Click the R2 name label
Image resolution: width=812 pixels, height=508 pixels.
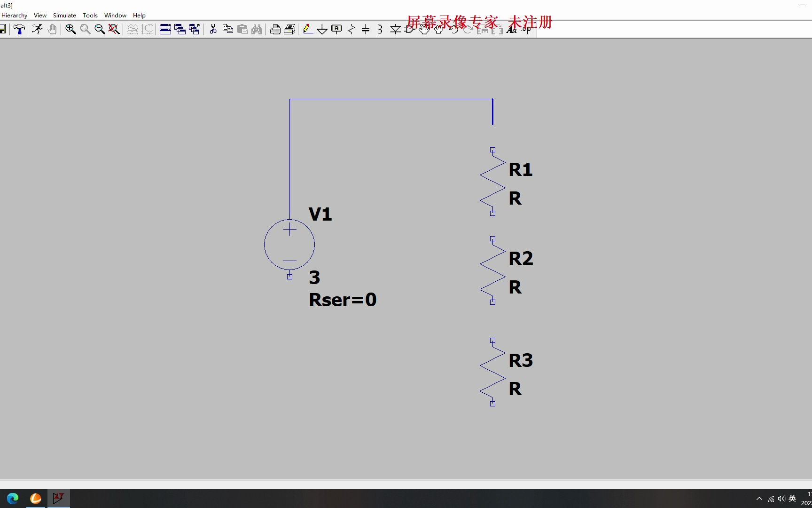521,258
